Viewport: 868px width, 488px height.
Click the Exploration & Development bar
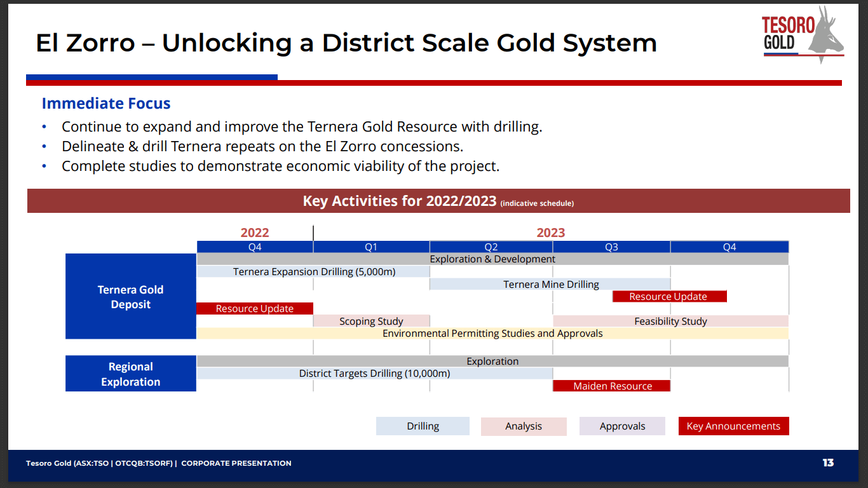[x=492, y=259]
